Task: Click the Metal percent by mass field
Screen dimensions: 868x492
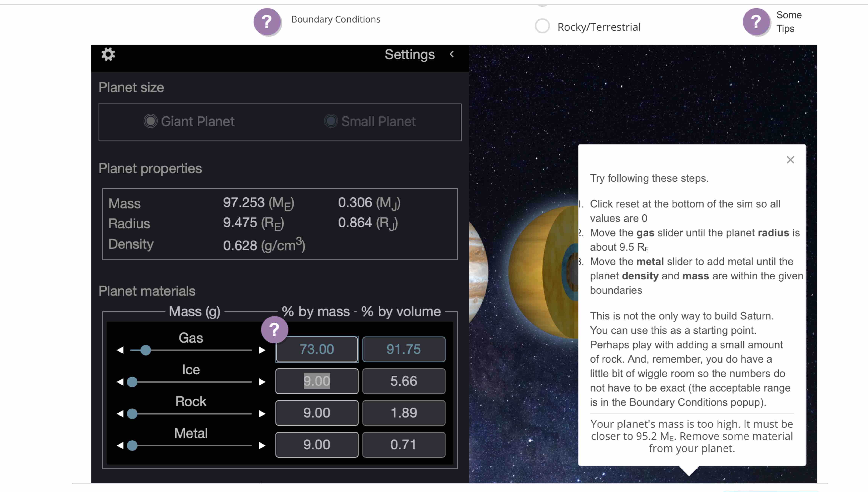Action: point(317,445)
